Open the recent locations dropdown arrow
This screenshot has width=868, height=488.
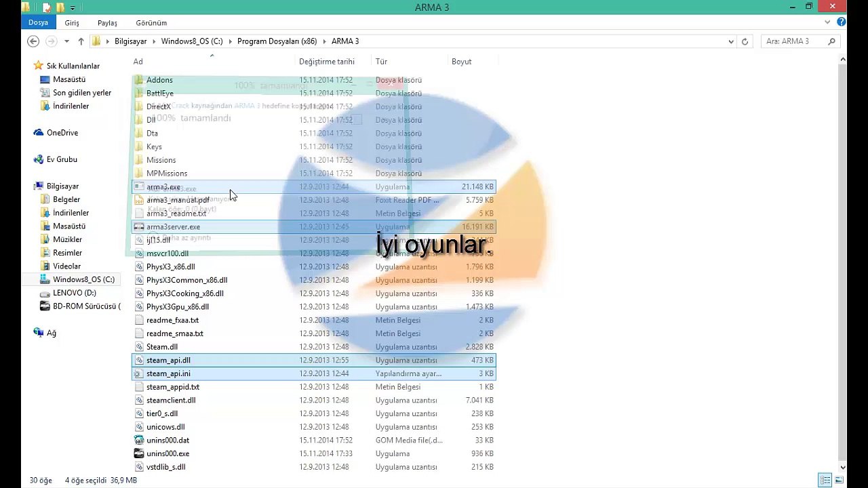66,41
